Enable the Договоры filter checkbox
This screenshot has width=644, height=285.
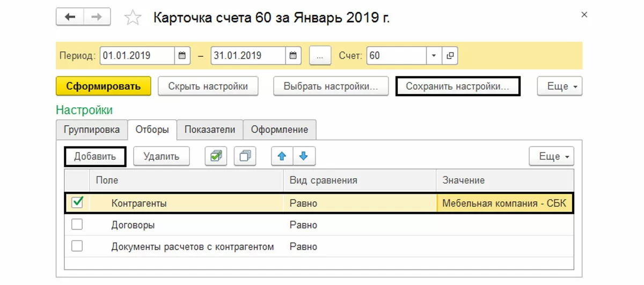[77, 225]
